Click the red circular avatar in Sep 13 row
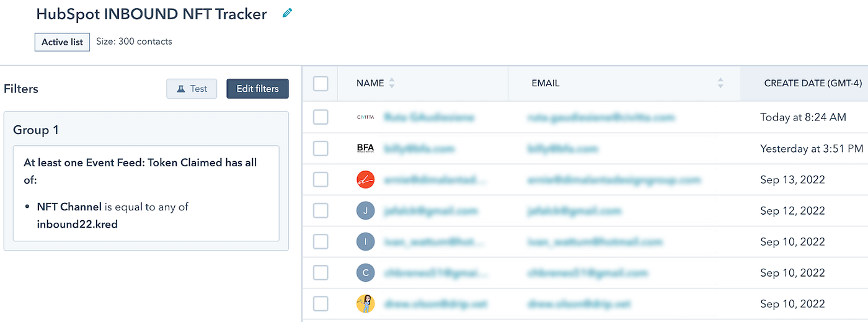This screenshot has width=868, height=322. tap(366, 180)
